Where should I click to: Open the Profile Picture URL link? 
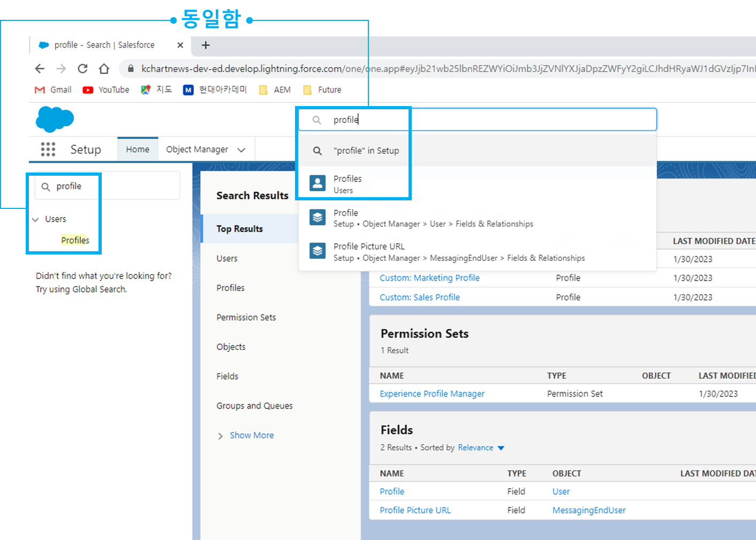[x=415, y=510]
